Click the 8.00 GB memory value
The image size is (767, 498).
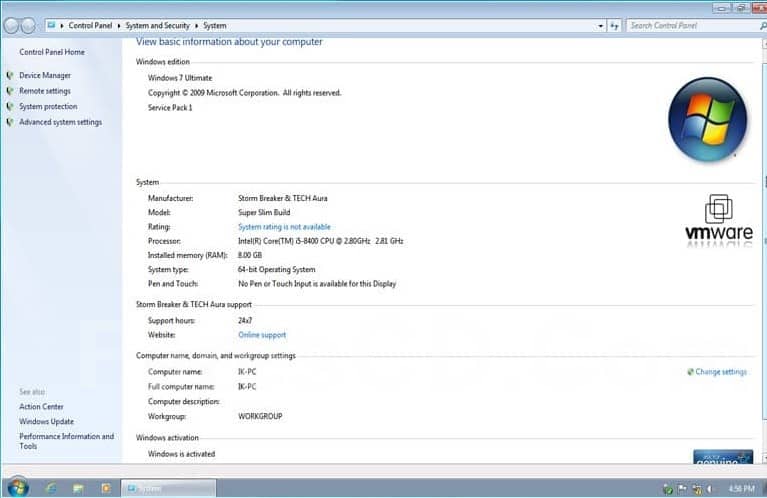[x=250, y=255]
